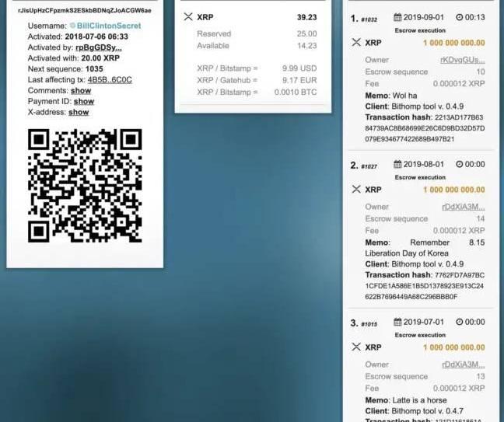
Task: Show the account Comments
Action: click(x=81, y=90)
